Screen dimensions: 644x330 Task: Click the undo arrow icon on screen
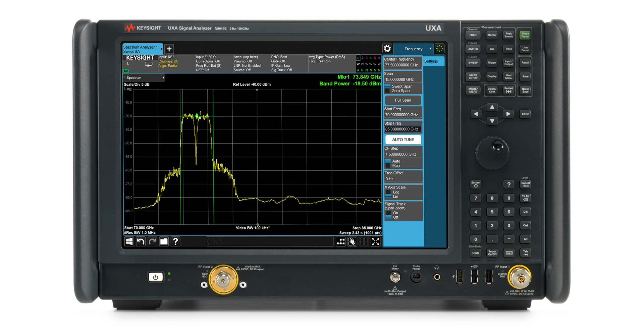coord(141,241)
